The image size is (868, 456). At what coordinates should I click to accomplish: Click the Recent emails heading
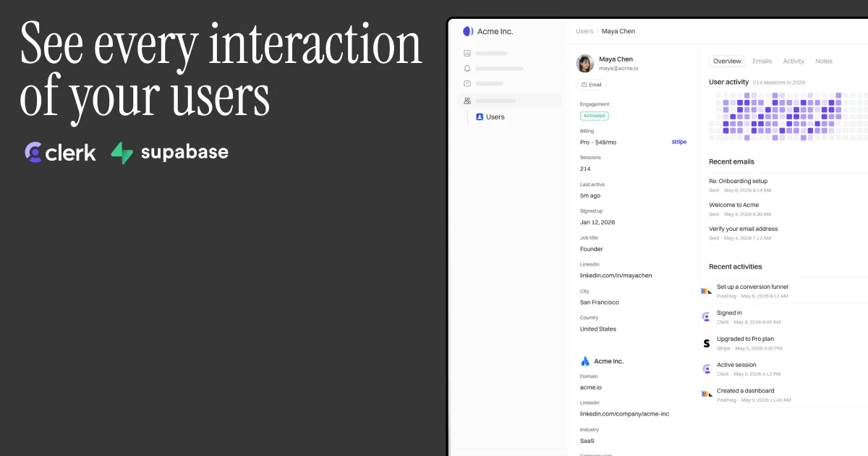click(x=731, y=161)
